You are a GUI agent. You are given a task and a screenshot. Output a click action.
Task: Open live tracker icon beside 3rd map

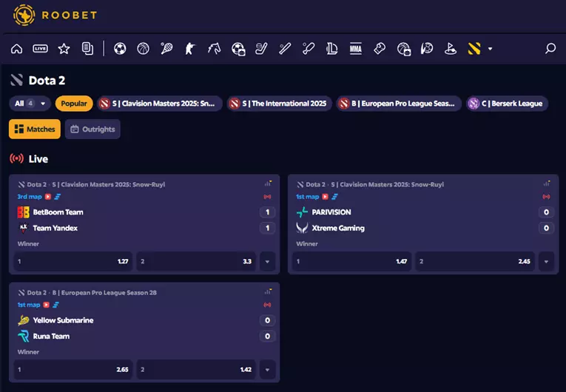[x=58, y=197]
